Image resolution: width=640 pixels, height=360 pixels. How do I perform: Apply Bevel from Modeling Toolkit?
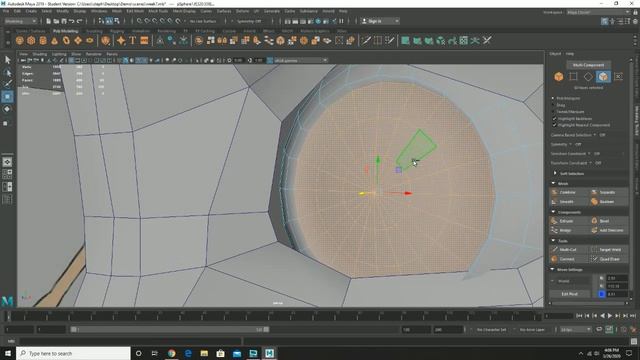click(609, 221)
